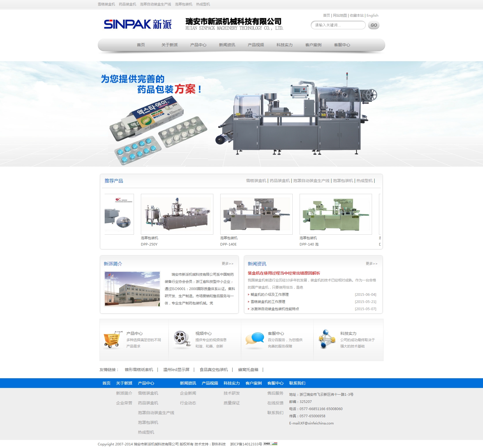
Task: Select the molecule icon for 科技实力
Action: click(327, 339)
